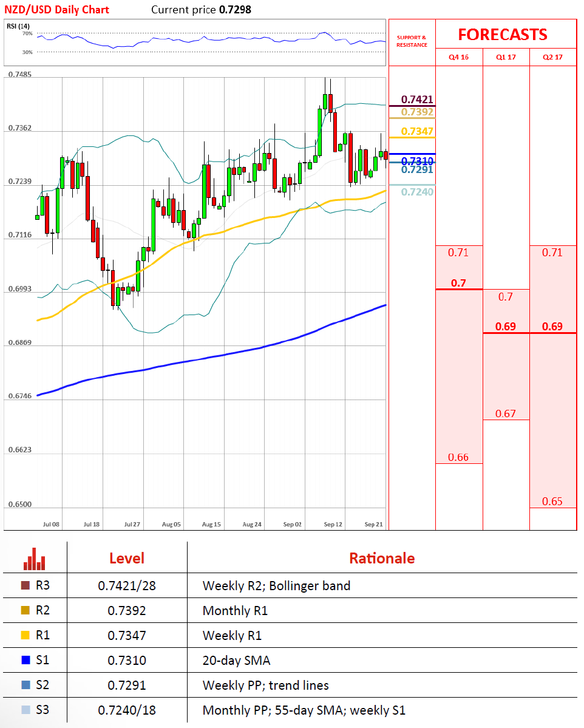The image size is (584, 728).
Task: Click the 0.6869 y-axis price label
Action: pyautogui.click(x=20, y=342)
